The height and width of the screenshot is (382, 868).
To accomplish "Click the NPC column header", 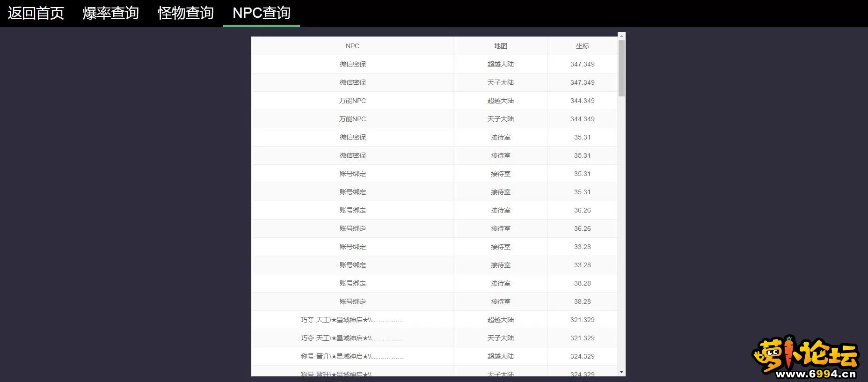I will [x=352, y=46].
